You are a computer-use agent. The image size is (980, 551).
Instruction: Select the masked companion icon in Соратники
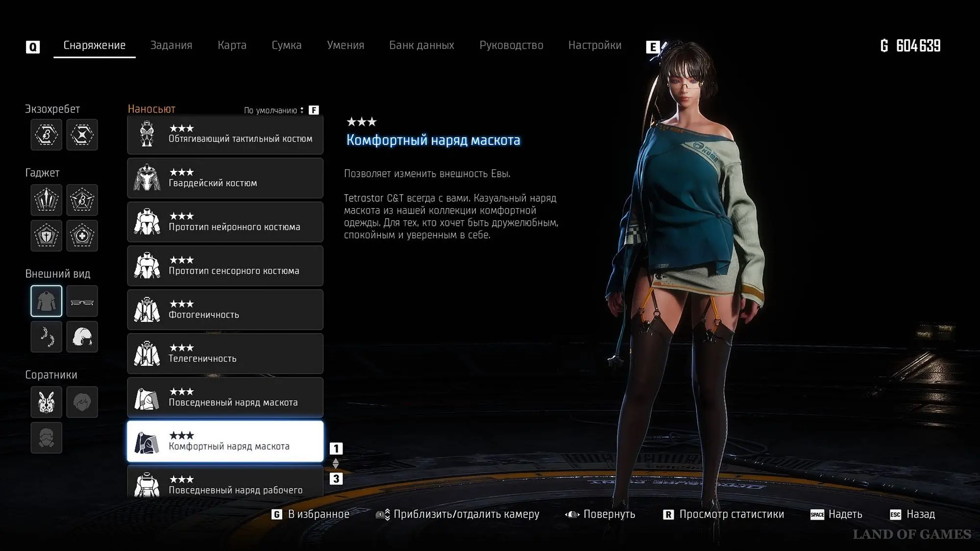tap(47, 438)
